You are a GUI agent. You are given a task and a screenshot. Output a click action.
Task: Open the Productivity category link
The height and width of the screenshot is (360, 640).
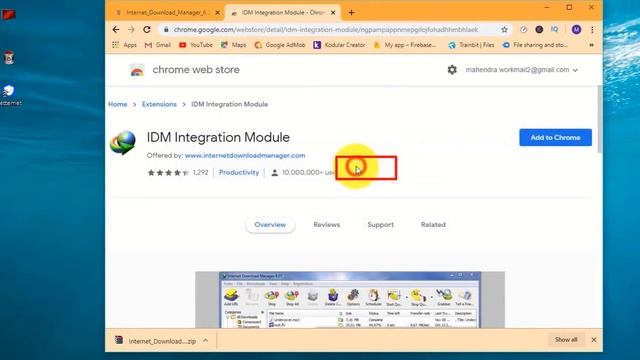(239, 173)
